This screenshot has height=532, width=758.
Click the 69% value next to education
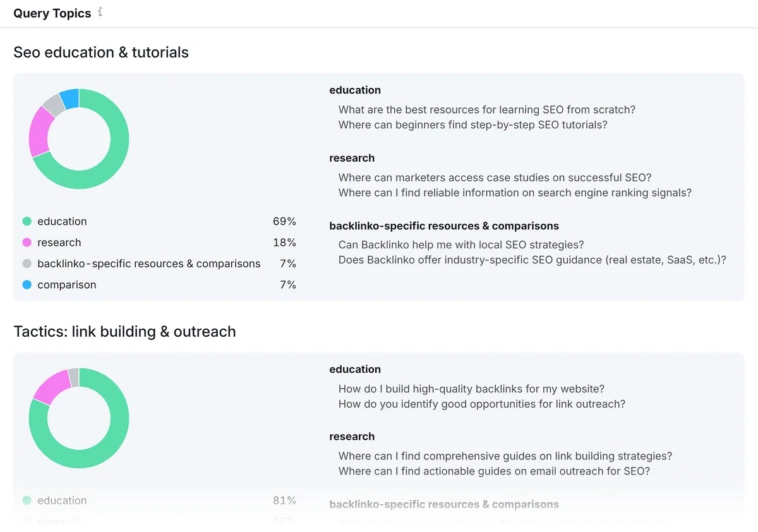tap(284, 221)
